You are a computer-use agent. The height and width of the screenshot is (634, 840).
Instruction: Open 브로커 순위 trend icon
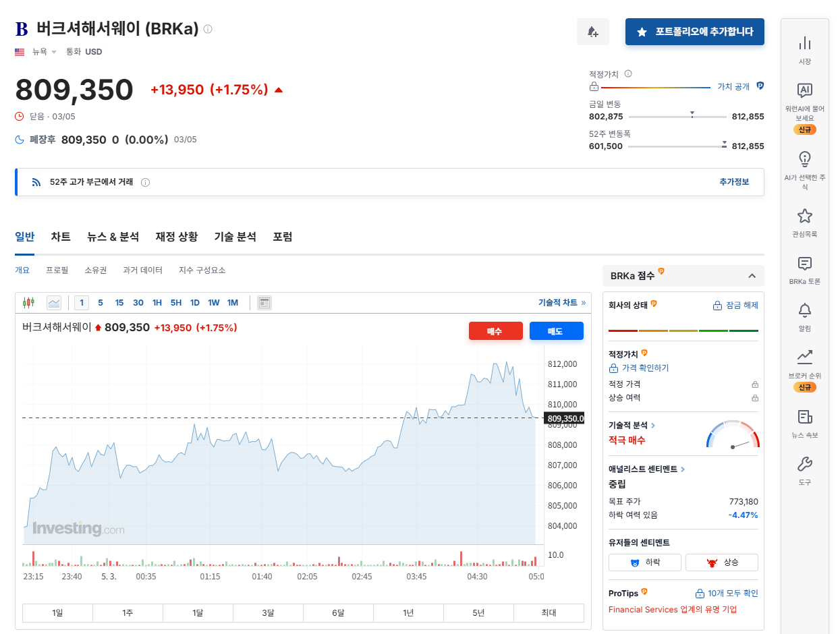[x=805, y=357]
